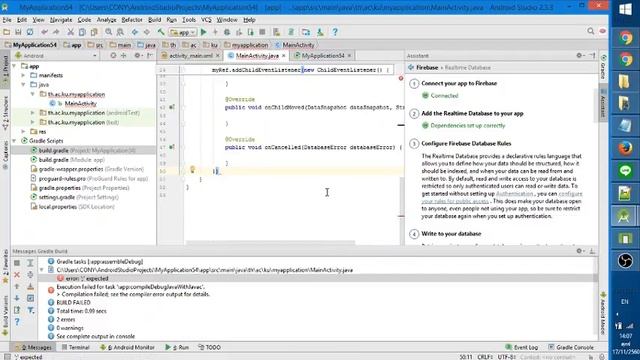Open the Tools menu
Image resolution: width=640 pixels, height=360 pixels.
189,20
